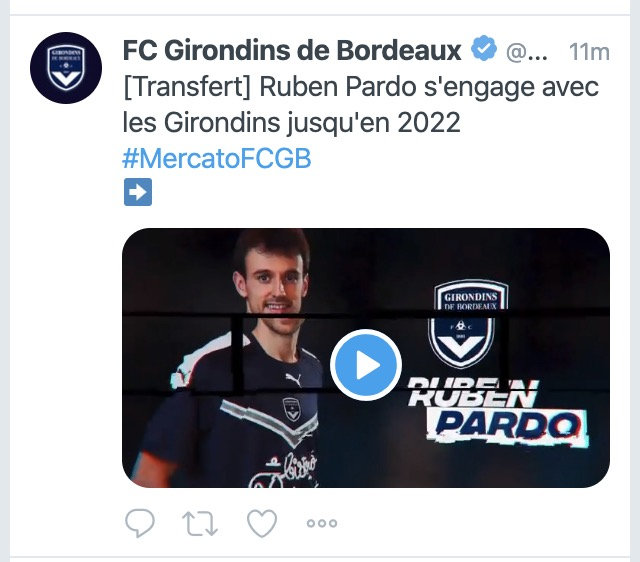The image size is (640, 562).
Task: Click the Puma logo on the jersey
Action: pos(293,380)
